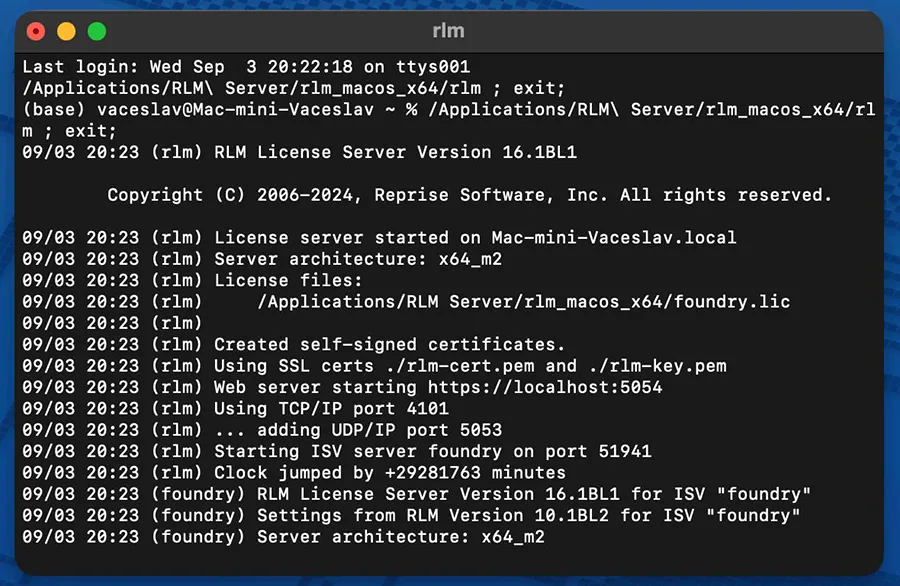Viewport: 900px width, 586px height.
Task: Click the Last login line
Action: pyautogui.click(x=246, y=67)
